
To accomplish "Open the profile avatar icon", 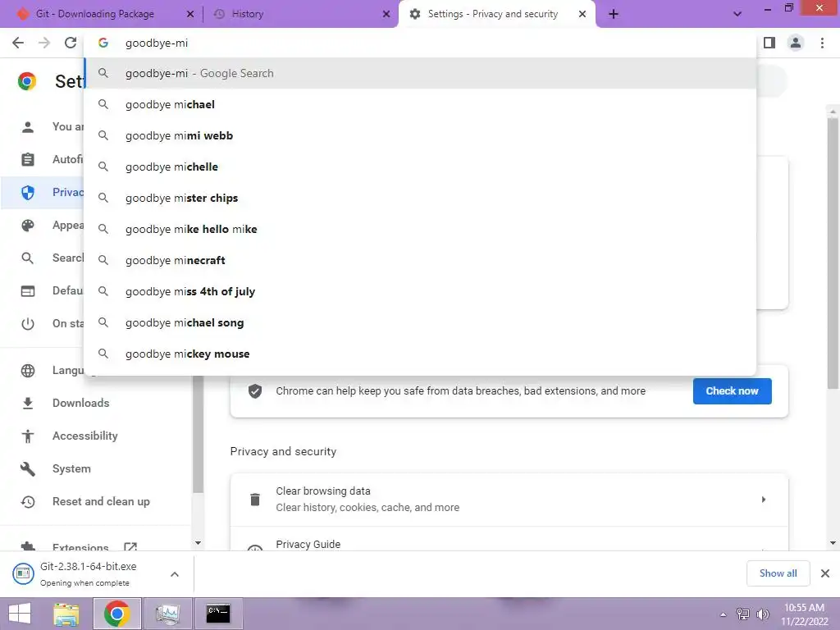I will (x=796, y=43).
